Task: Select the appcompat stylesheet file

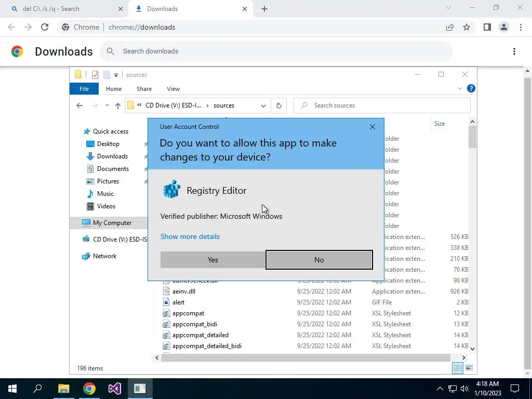Action: [188, 313]
